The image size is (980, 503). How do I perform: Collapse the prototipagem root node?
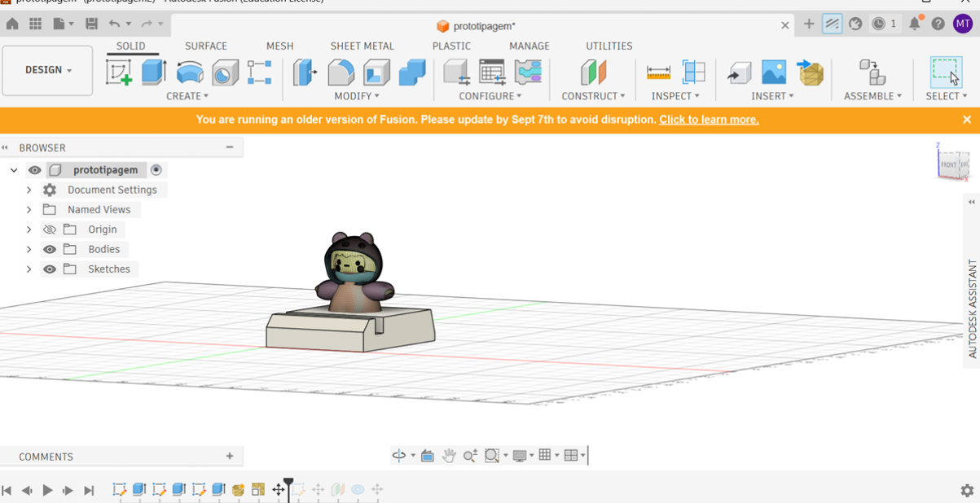coord(14,170)
